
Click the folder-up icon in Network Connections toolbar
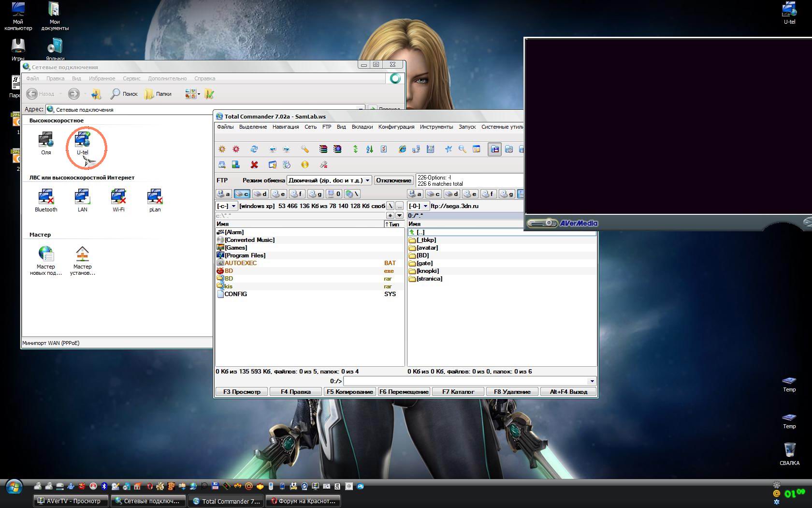[x=96, y=94]
